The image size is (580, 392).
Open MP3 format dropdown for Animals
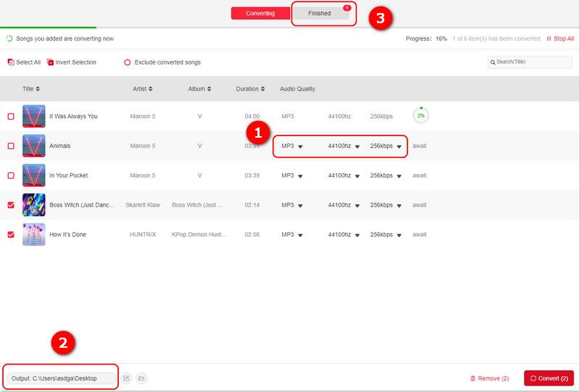click(300, 146)
